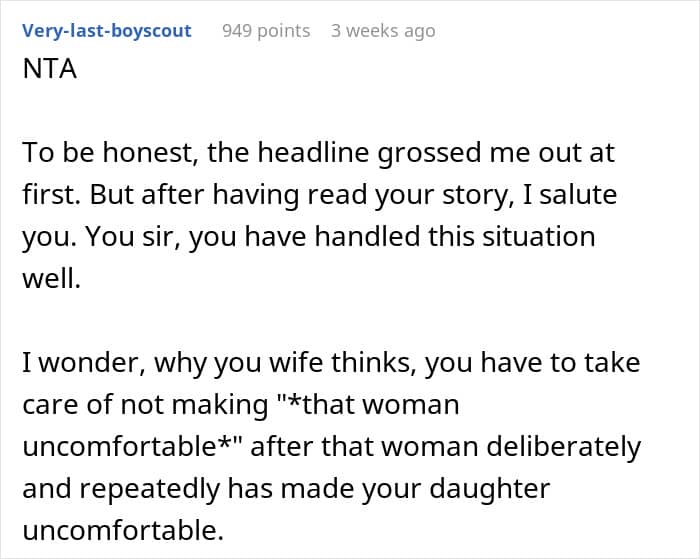The image size is (700, 559).
Task: Click the line starting 'I wonder, why'
Action: click(331, 363)
